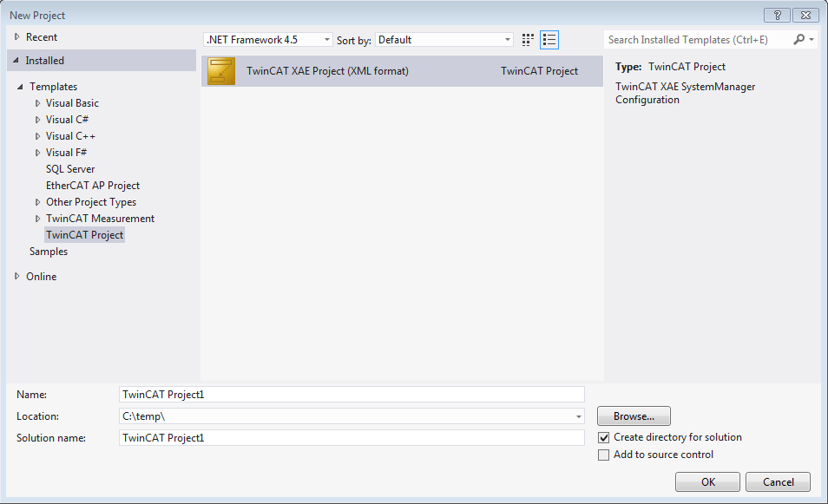Screen dimensions: 828x504
Task: Open the help question mark button
Action: (777, 16)
